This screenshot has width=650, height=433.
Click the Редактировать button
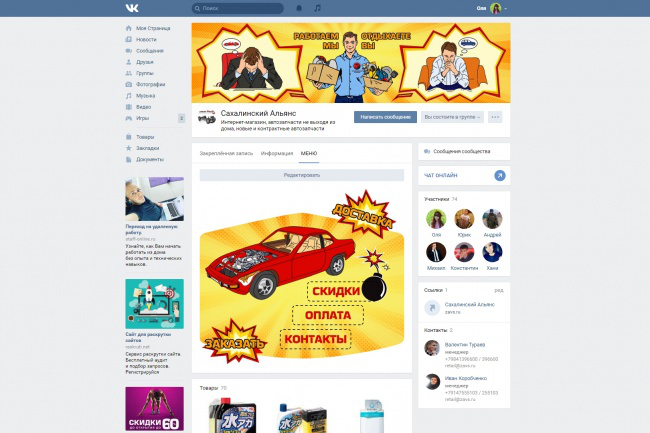coord(302,175)
